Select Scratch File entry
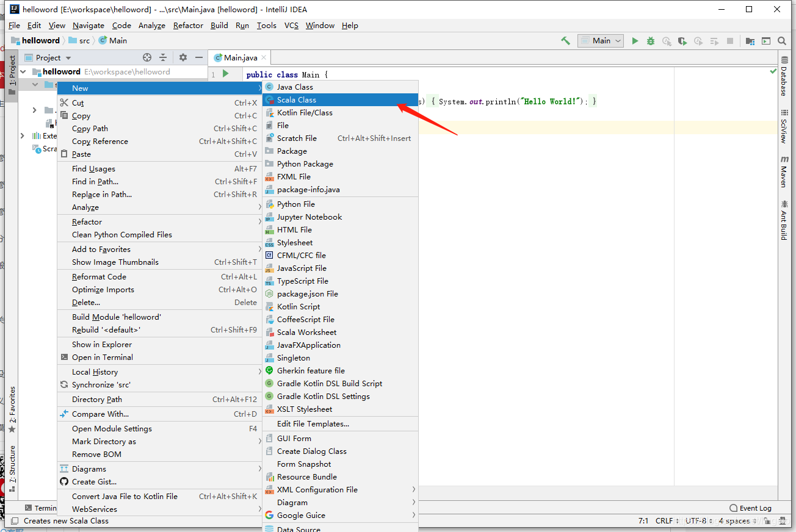796x532 pixels. tap(340, 138)
